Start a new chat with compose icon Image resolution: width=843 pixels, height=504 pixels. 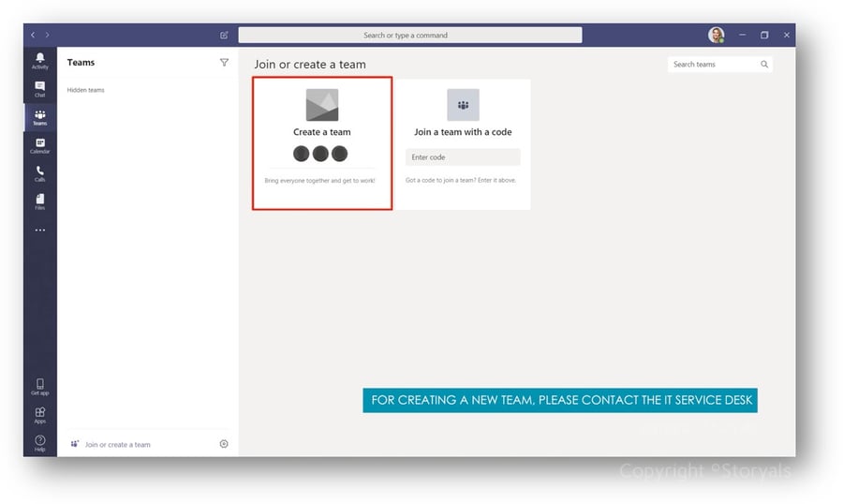pyautogui.click(x=224, y=35)
